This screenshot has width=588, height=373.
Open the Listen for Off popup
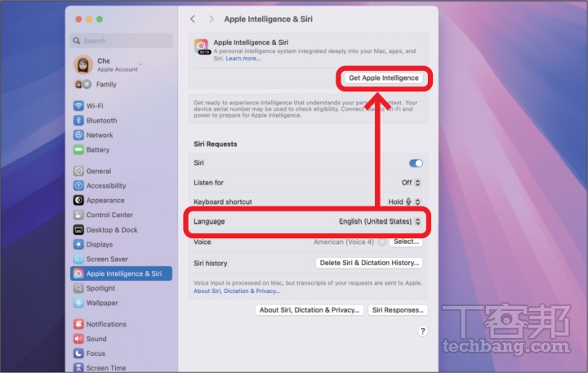coord(412,183)
